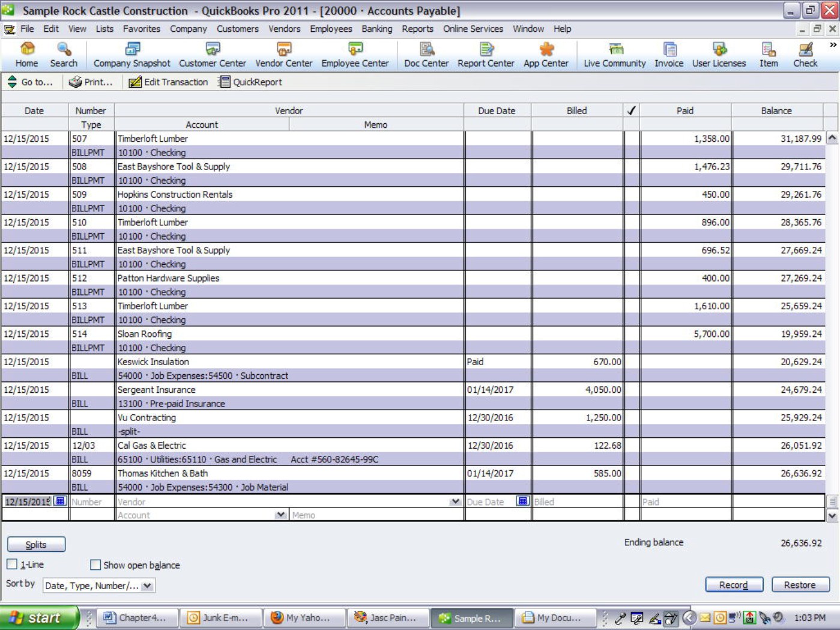The height and width of the screenshot is (630, 840).
Task: Run a QuickReport
Action: coord(250,82)
